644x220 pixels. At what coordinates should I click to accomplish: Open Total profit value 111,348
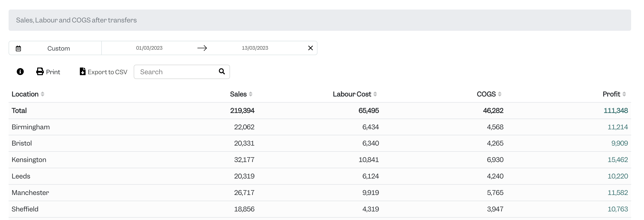(x=615, y=111)
